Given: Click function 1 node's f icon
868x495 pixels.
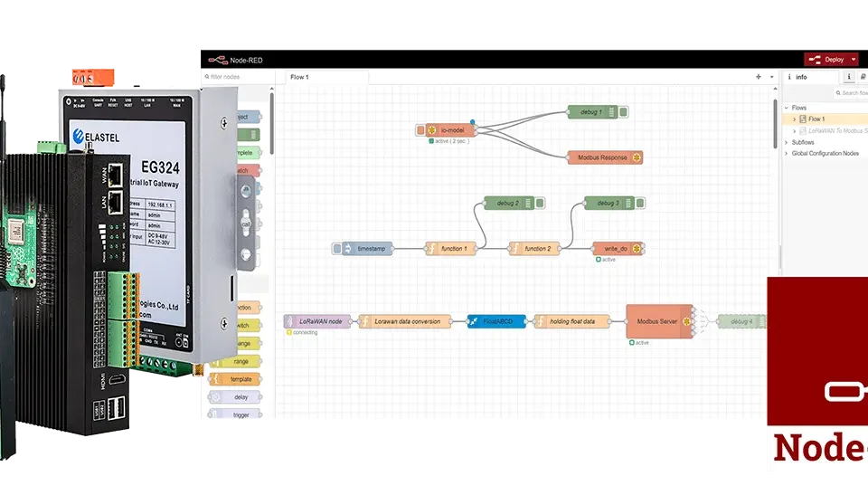Looking at the screenshot, I should 431,249.
